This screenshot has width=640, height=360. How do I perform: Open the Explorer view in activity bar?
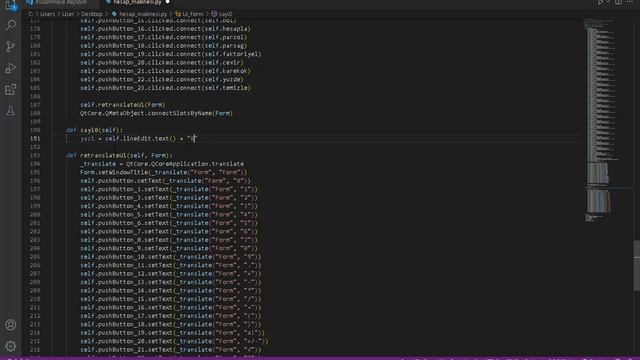click(11, 5)
